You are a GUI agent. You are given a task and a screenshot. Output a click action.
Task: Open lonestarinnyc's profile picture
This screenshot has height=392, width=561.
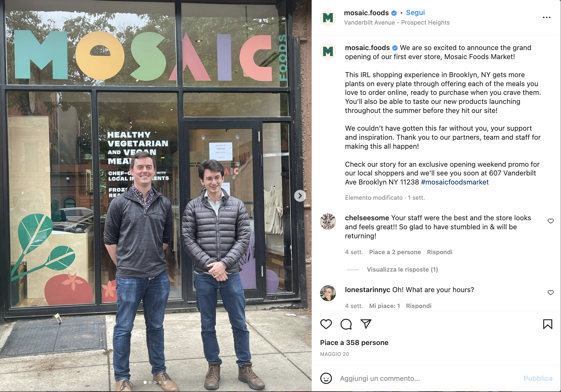328,293
